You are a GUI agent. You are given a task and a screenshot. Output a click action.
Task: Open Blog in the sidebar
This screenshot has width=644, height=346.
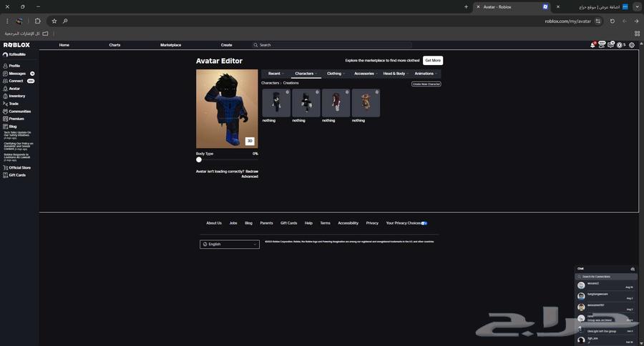(x=10, y=127)
